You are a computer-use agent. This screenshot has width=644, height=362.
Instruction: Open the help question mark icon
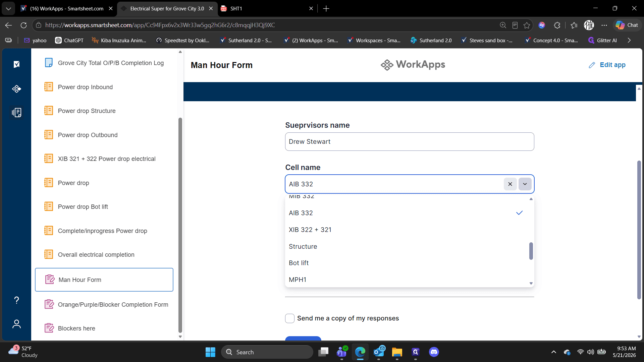[16, 300]
